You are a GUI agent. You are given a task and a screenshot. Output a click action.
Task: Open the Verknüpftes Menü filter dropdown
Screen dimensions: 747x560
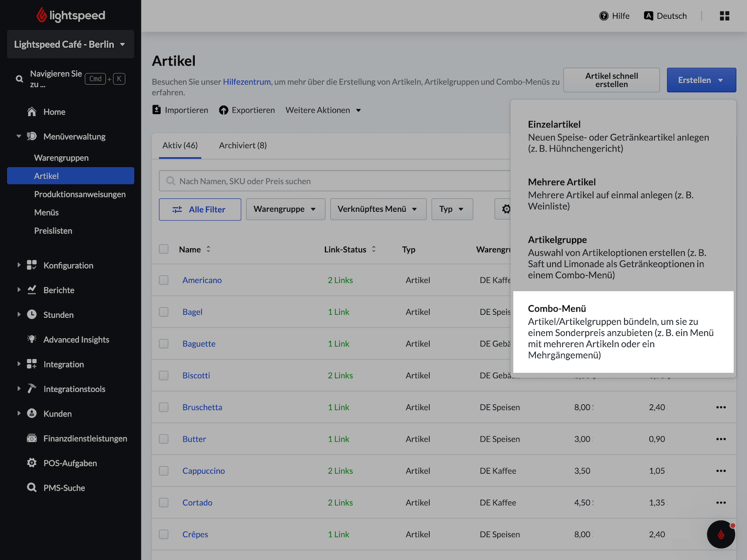pyautogui.click(x=378, y=209)
